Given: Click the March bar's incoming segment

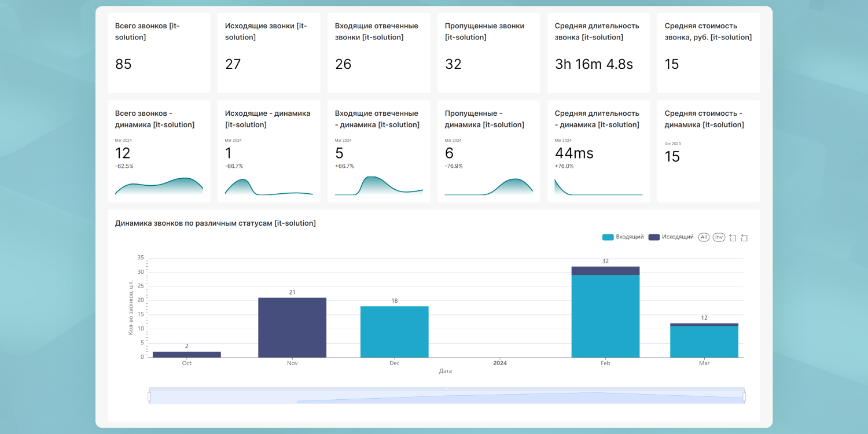Looking at the screenshot, I should pyautogui.click(x=704, y=342).
